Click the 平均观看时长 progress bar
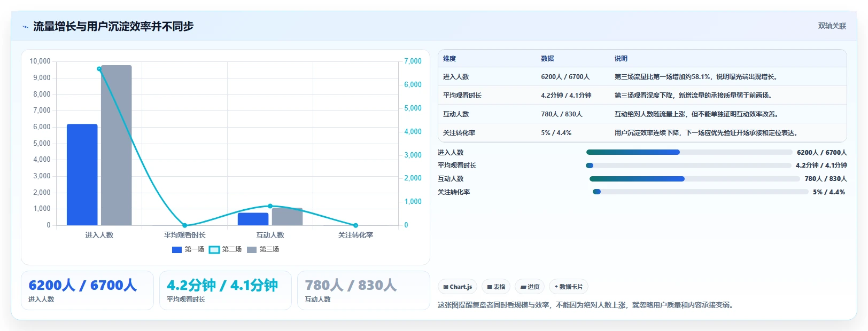The width and height of the screenshot is (868, 331). pyautogui.click(x=688, y=165)
